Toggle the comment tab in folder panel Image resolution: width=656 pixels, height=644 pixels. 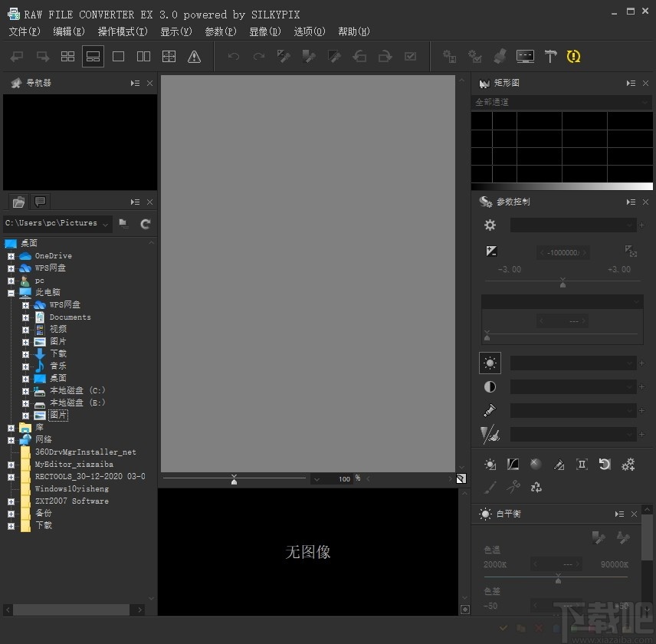[40, 202]
